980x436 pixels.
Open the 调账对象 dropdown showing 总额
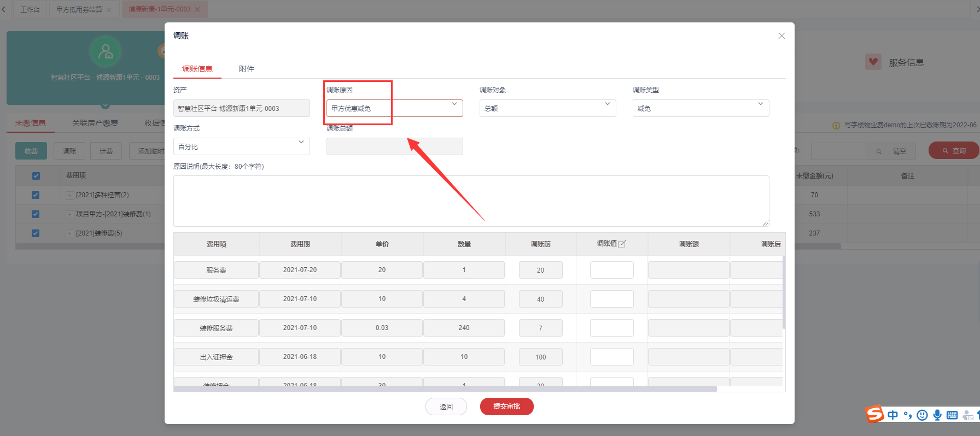click(x=547, y=108)
